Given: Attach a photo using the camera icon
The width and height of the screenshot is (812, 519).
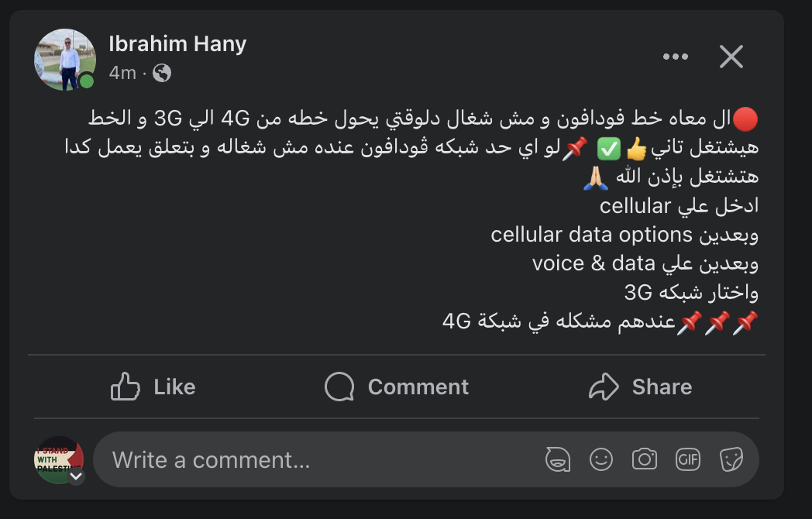Looking at the screenshot, I should tap(644, 459).
